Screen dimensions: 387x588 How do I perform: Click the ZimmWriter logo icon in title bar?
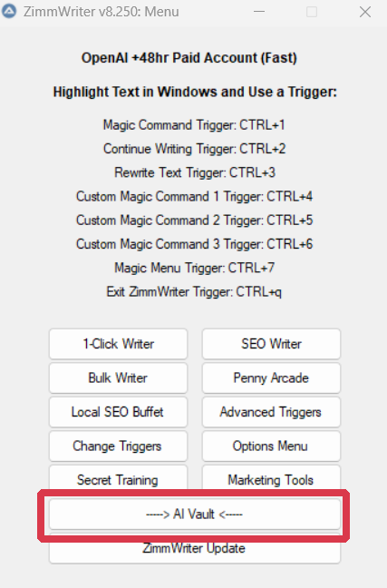[x=9, y=11]
